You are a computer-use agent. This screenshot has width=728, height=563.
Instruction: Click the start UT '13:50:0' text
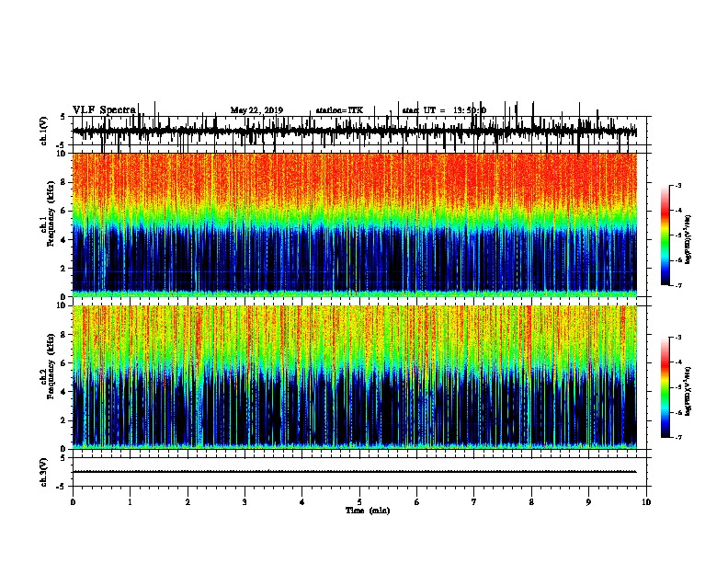tap(470, 110)
